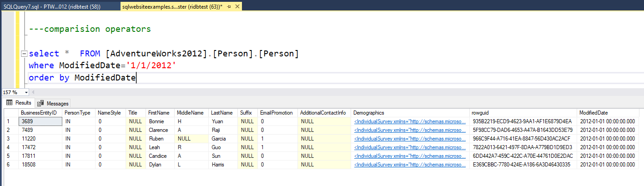Screen dimensions: 644x186
Task: Place cursor at end of order by line
Action: 136,78
